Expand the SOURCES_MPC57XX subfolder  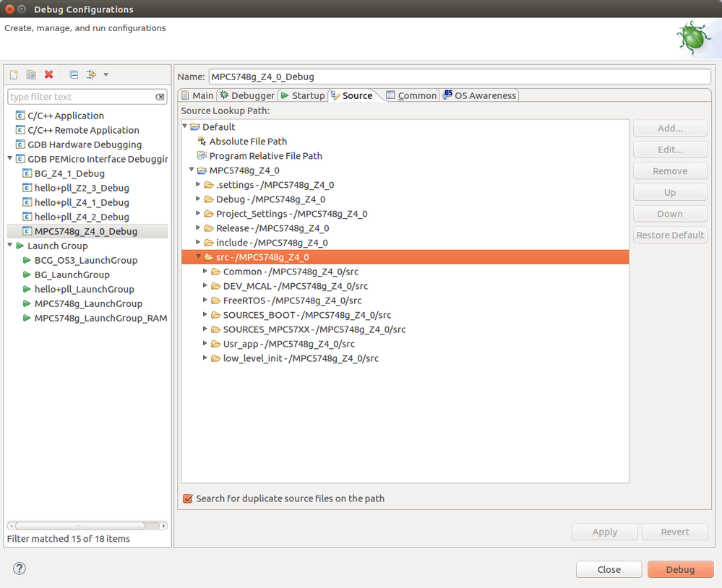click(x=205, y=329)
